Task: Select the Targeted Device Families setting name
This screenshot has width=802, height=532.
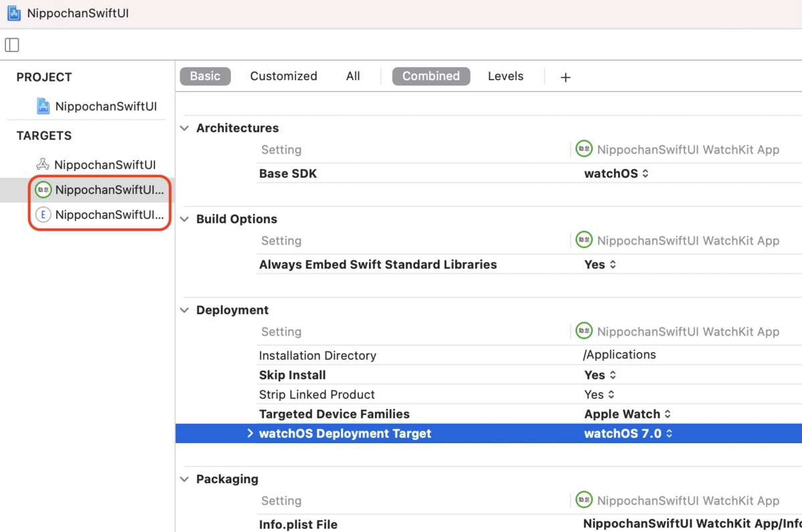Action: [x=334, y=414]
